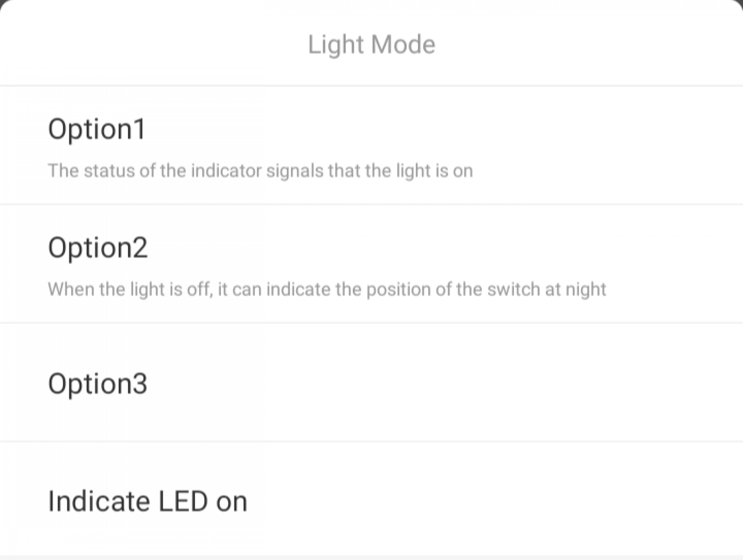Turn on the always-on indicator LED option
This screenshot has width=743, height=560.
tap(371, 499)
